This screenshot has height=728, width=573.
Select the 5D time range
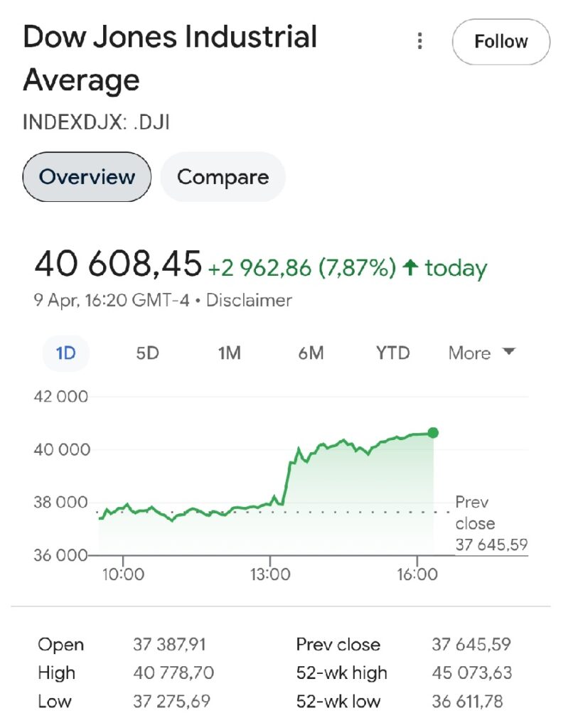147,353
